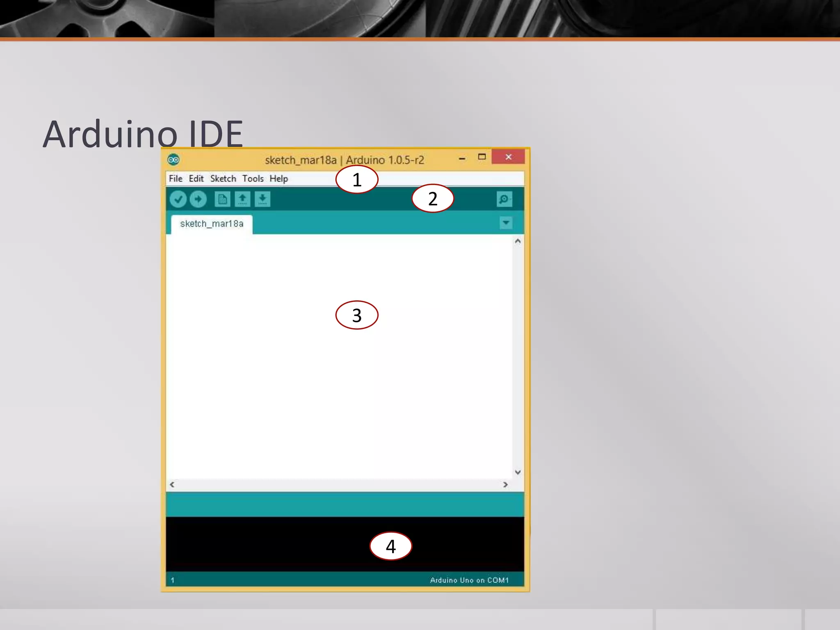Create a new sketch with New icon
This screenshot has height=630, width=840.
click(x=222, y=199)
